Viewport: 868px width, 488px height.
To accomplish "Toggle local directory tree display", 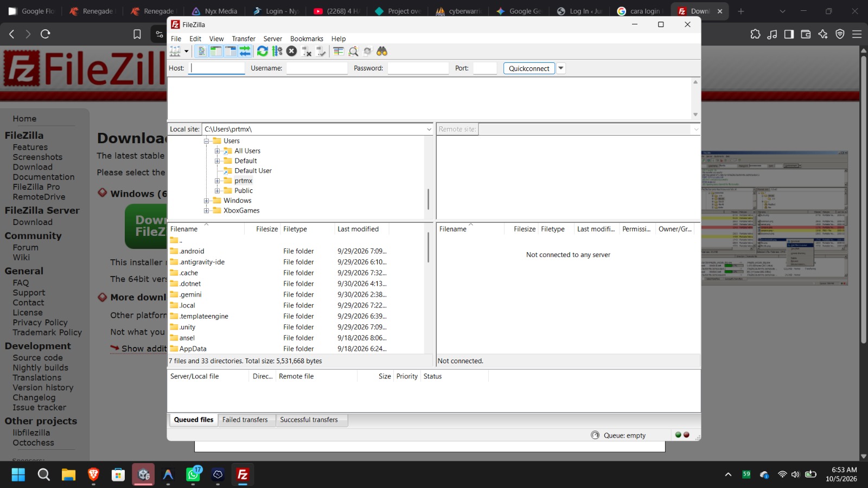I will coord(216,51).
